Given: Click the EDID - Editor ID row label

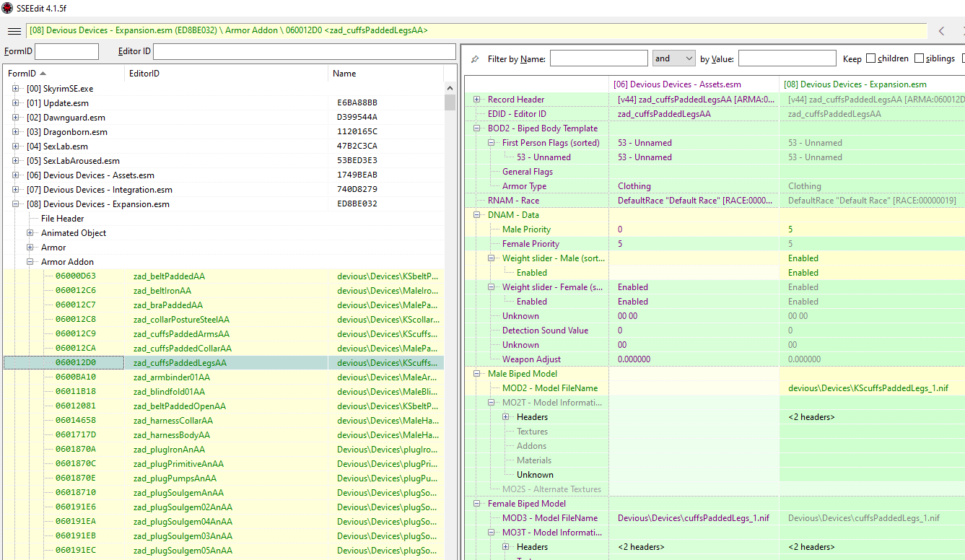Looking at the screenshot, I should coord(517,114).
